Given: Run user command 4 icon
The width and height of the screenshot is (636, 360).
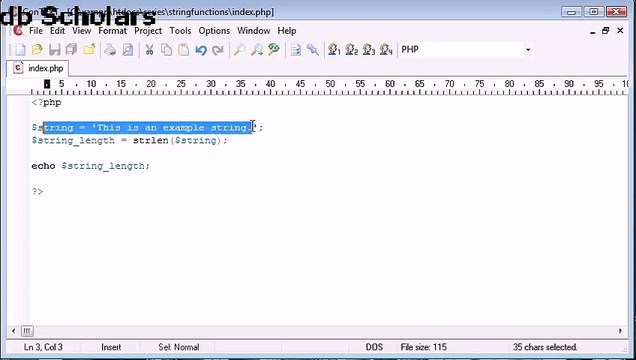Looking at the screenshot, I should 386,50.
